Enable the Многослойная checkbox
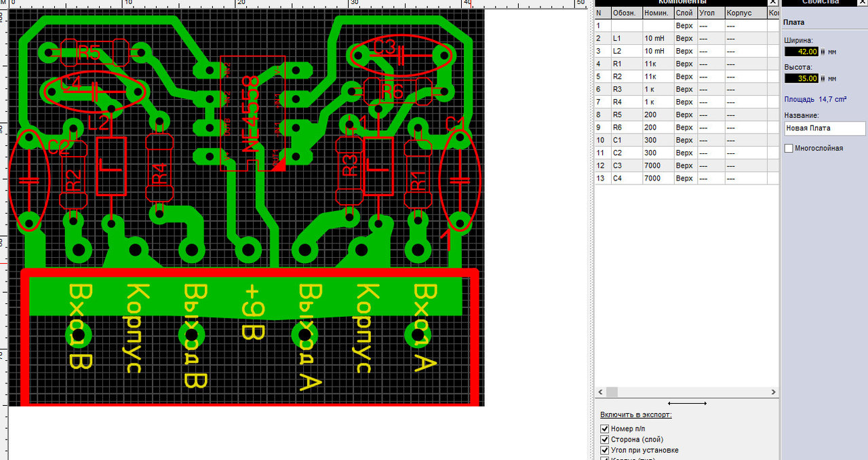The image size is (868, 460). (789, 148)
